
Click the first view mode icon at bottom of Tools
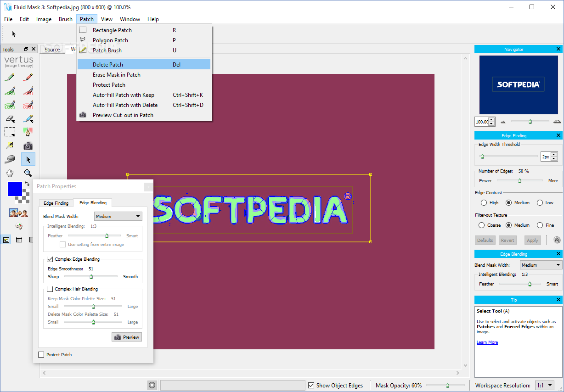coord(6,240)
